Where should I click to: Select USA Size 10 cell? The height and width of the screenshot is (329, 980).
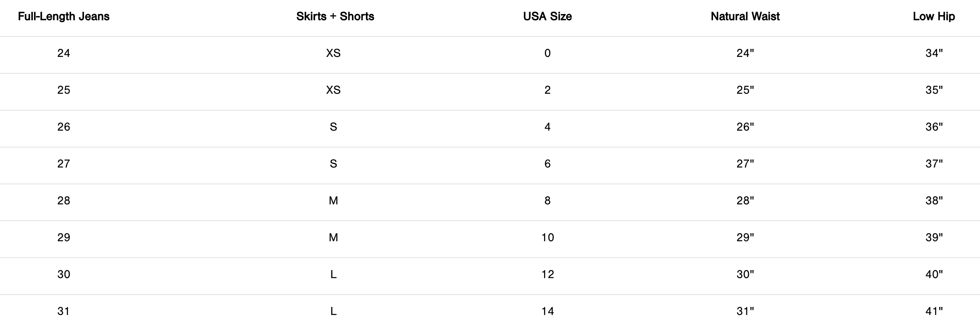click(x=547, y=238)
